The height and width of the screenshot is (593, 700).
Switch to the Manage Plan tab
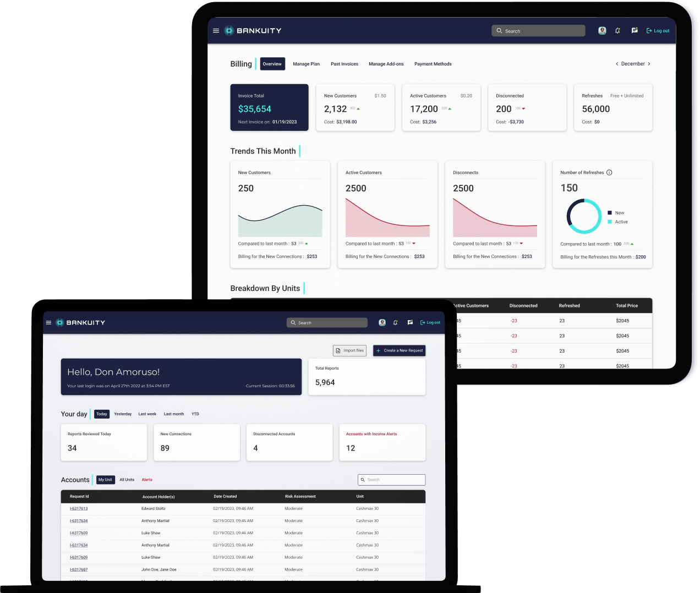pos(306,64)
